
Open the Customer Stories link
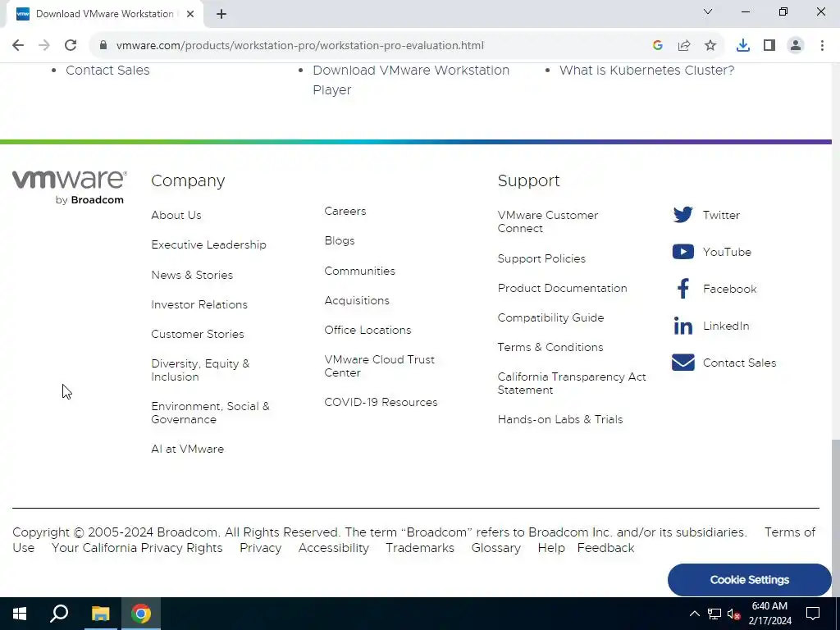point(198,334)
